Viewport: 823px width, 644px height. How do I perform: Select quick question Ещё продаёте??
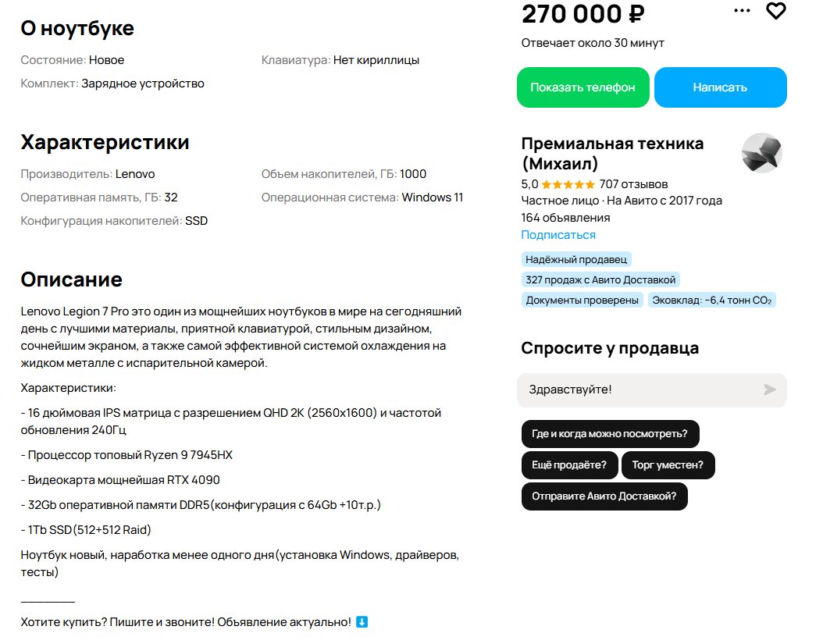click(x=569, y=465)
